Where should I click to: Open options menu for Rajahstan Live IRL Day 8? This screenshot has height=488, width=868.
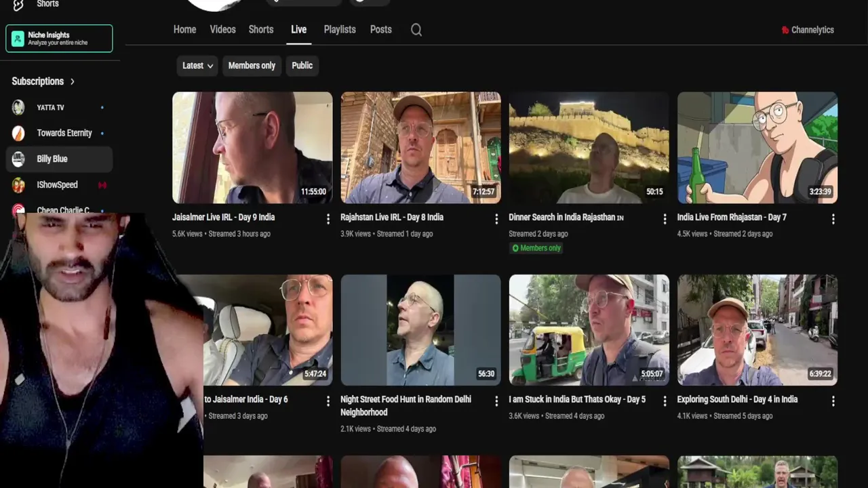point(496,219)
